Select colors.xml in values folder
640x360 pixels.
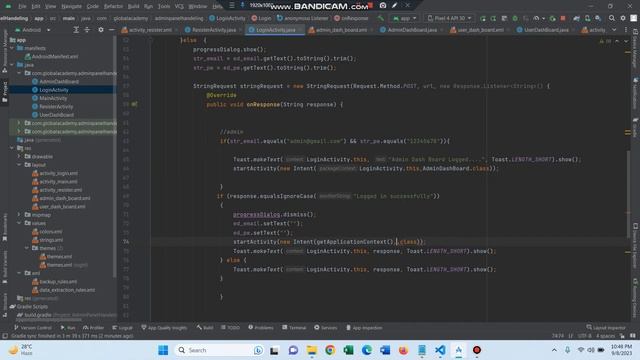pyautogui.click(x=51, y=232)
